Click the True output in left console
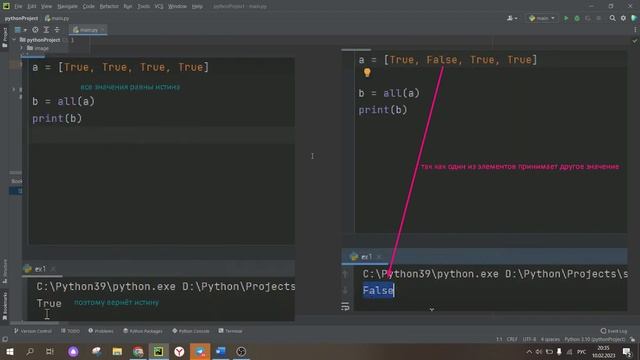Screen dimensions: 640x360 pyautogui.click(x=49, y=303)
